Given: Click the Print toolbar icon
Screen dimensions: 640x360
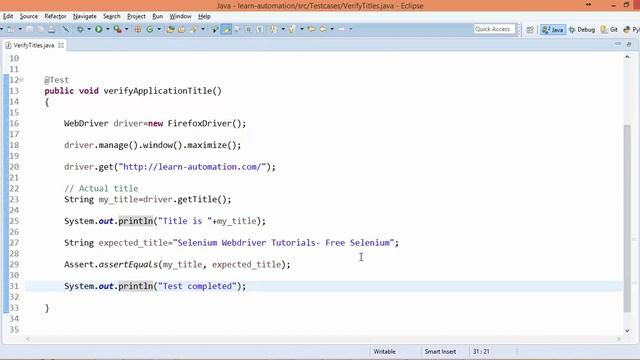Looking at the screenshot, I should click(x=52, y=29).
